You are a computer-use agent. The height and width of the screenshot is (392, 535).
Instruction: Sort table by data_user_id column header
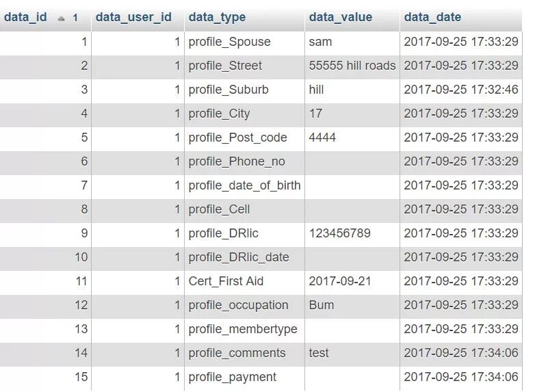[133, 17]
